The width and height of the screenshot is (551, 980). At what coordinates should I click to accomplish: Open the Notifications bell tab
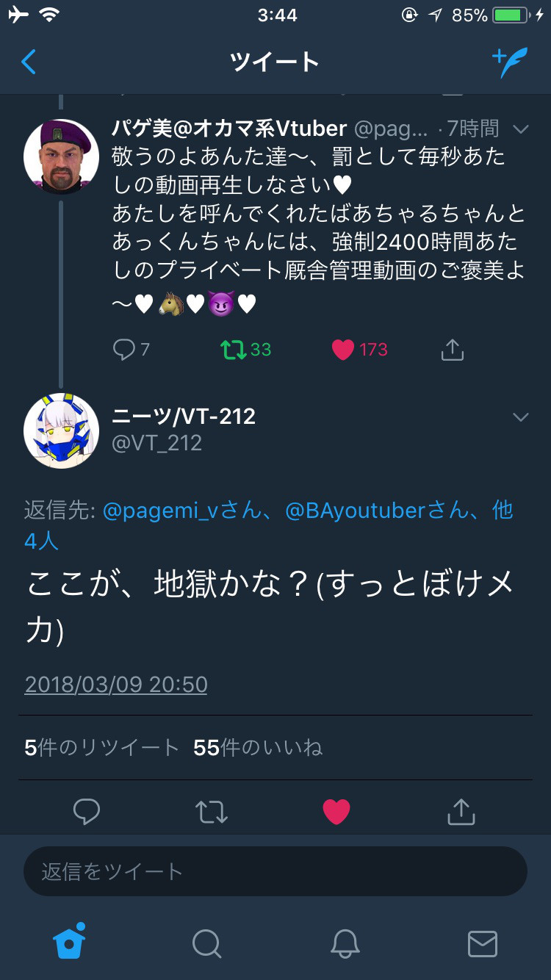point(345,943)
